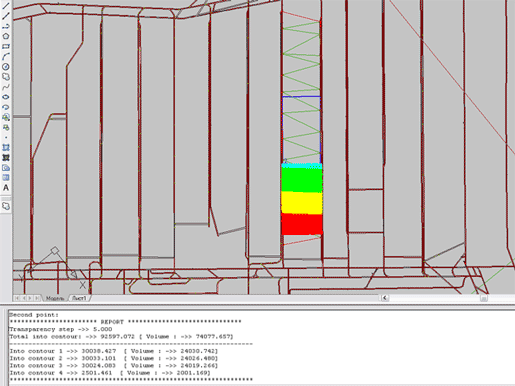
Task: Click the yellow filled region in the drawing
Action: click(302, 203)
